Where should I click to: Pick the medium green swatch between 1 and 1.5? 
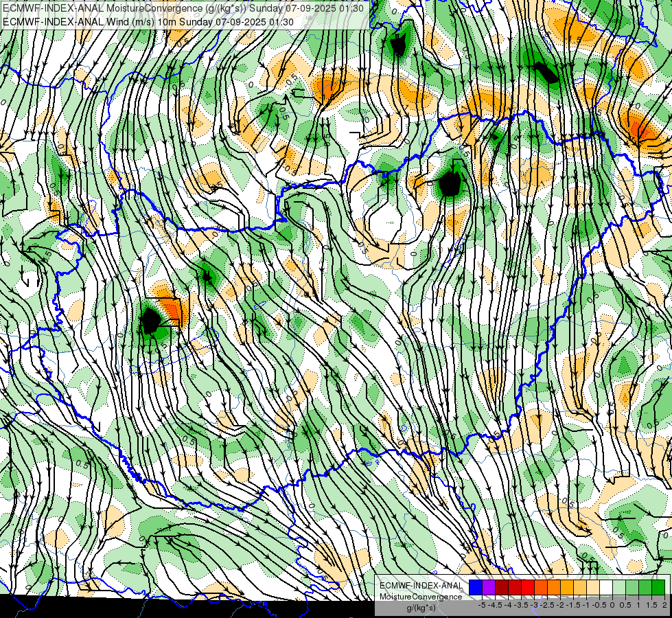pyautogui.click(x=645, y=587)
